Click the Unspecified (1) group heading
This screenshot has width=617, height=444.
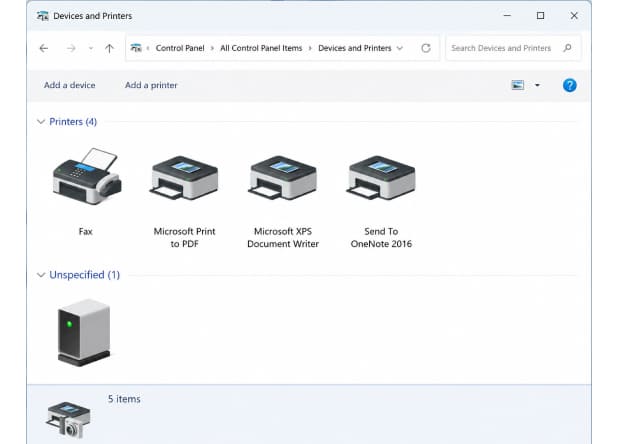(x=85, y=275)
